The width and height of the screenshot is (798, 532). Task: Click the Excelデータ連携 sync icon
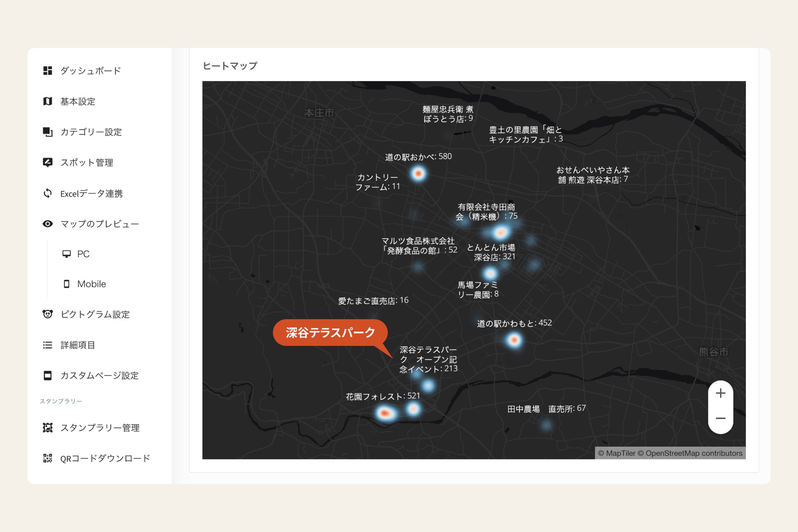tap(48, 193)
